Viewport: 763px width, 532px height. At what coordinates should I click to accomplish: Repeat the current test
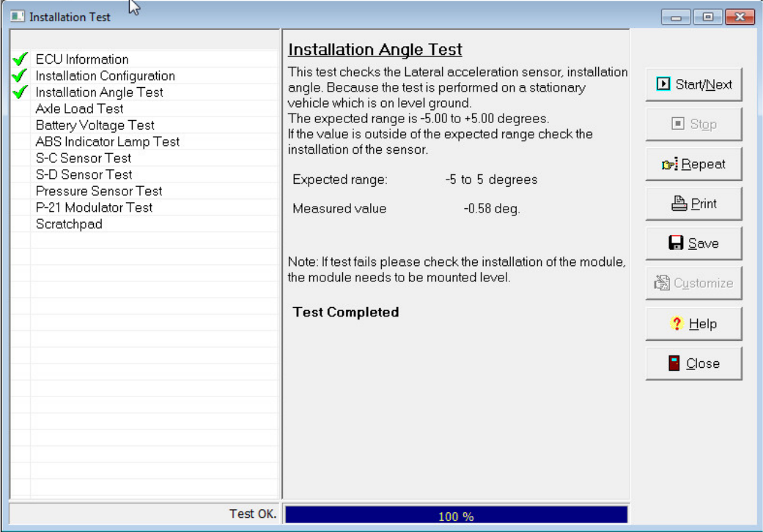click(x=693, y=164)
